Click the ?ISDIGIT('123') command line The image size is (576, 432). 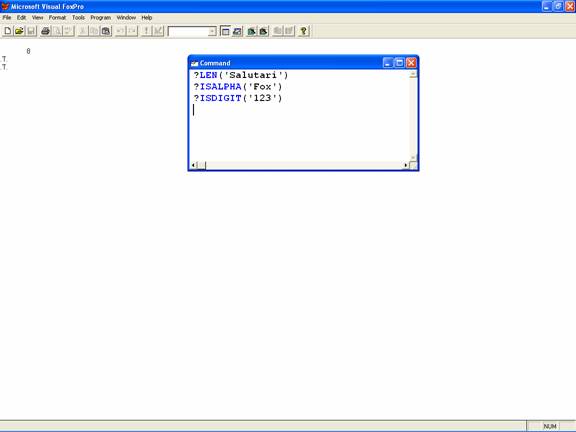click(238, 98)
